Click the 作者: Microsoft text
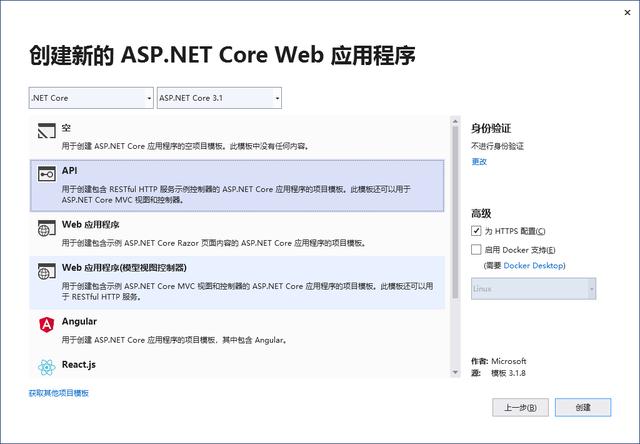The width and height of the screenshot is (640, 444). (498, 361)
